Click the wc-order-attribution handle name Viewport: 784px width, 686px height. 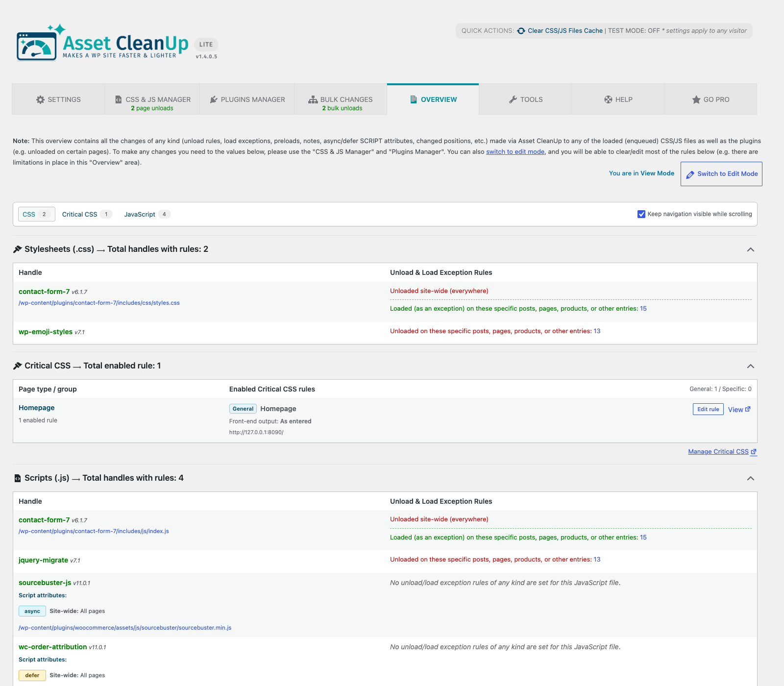53,647
